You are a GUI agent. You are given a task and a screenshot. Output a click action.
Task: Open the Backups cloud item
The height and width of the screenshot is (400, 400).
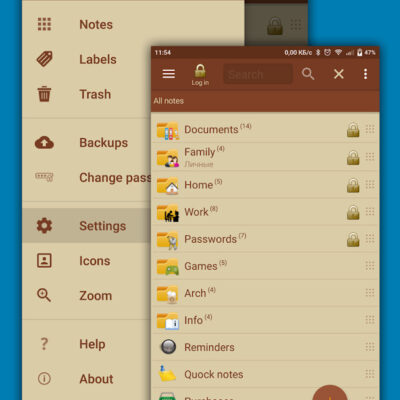tap(87, 143)
